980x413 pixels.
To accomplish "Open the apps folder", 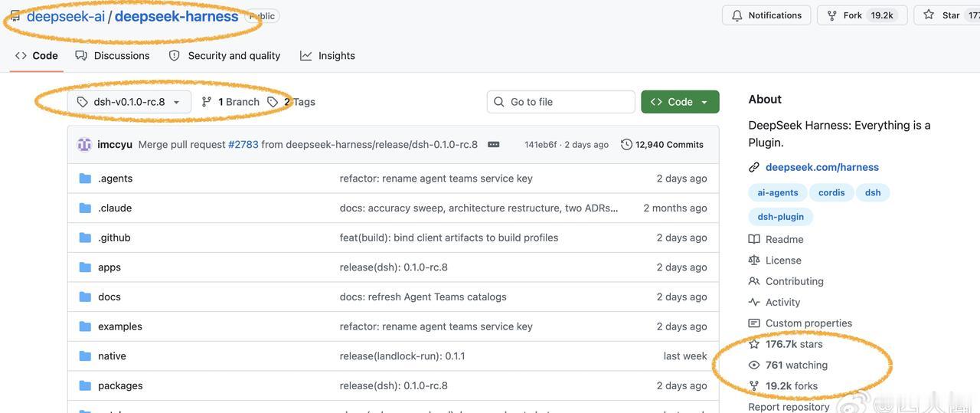I will (x=109, y=267).
